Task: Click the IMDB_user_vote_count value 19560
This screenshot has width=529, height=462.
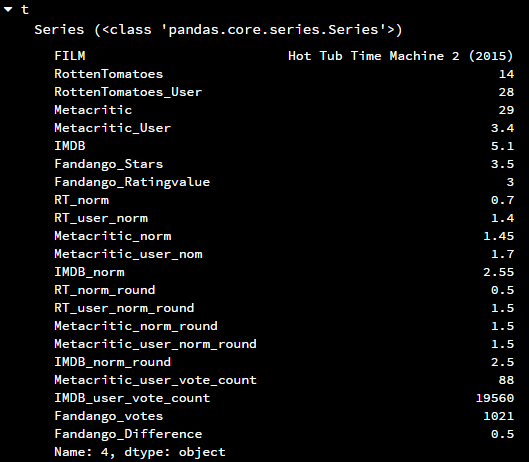Action: (495, 398)
